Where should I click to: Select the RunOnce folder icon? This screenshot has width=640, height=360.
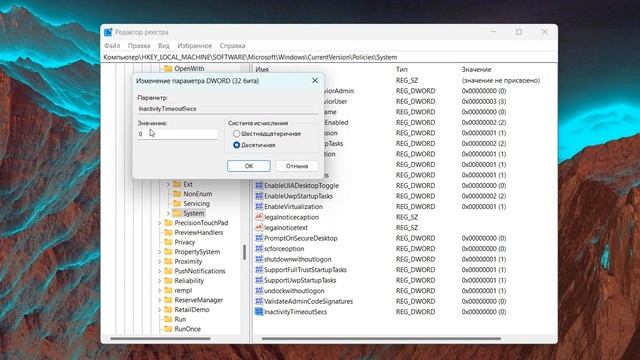pos(168,329)
